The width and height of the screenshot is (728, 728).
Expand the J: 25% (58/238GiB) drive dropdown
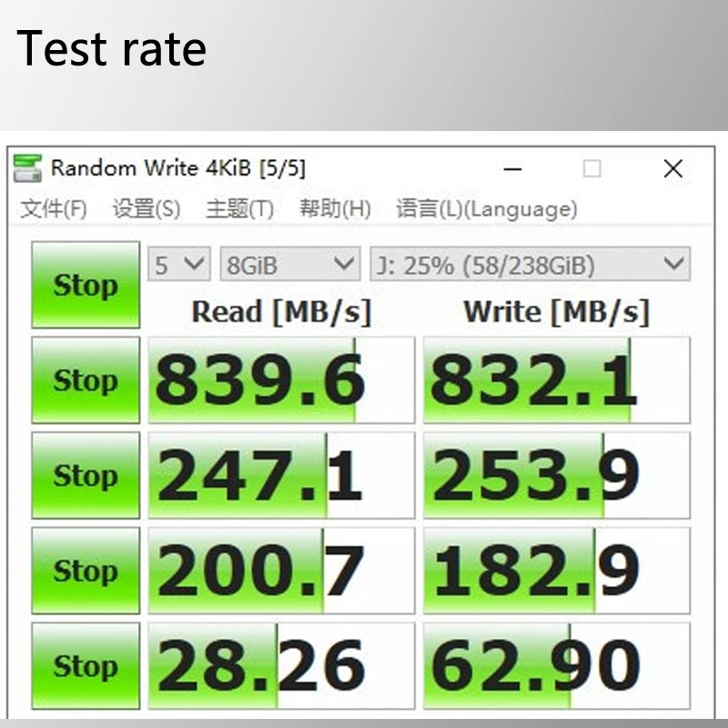click(531, 264)
